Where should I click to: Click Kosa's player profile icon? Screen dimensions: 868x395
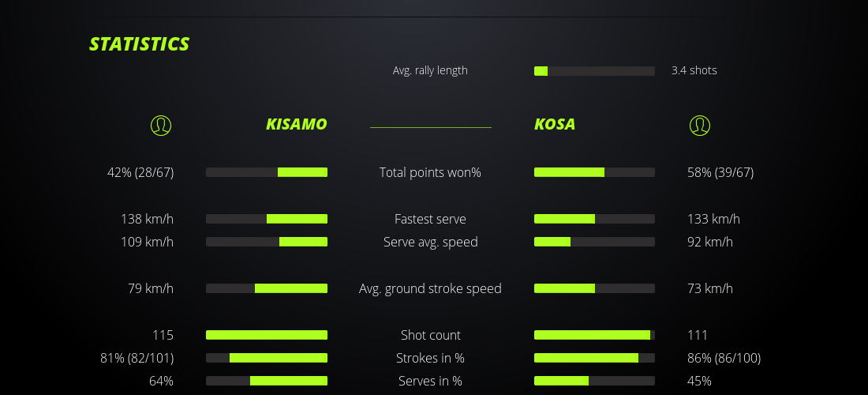(700, 125)
